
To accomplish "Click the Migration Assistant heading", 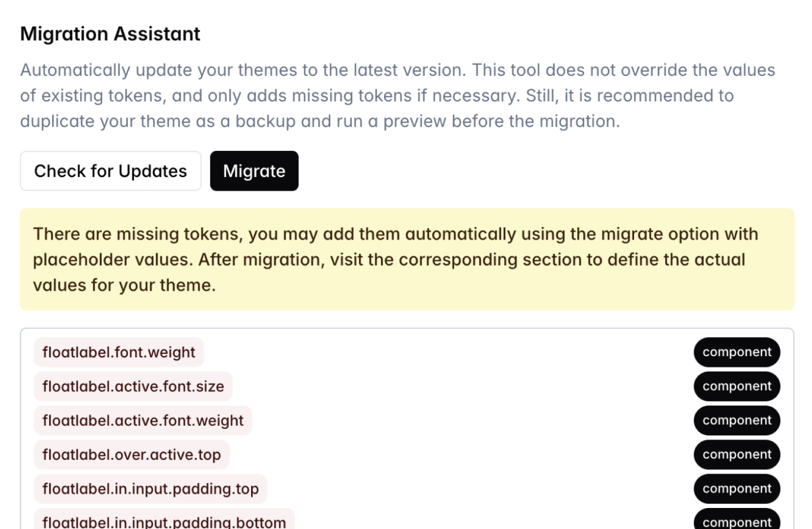I will [110, 34].
